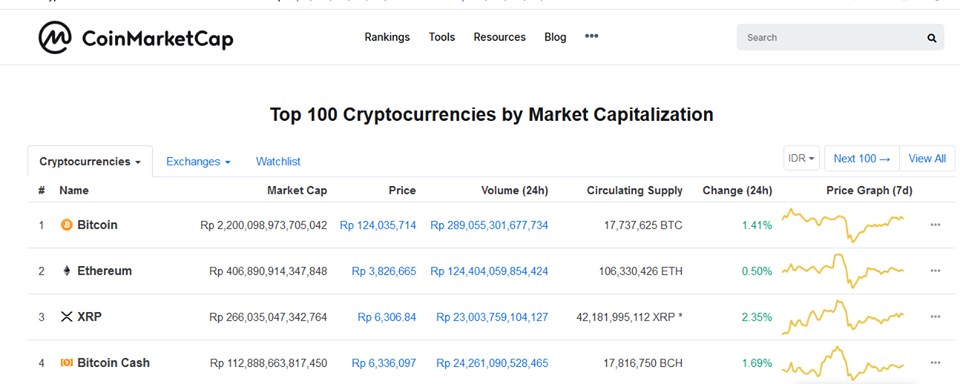Open the Rankings menu
The image size is (960, 384).
pyautogui.click(x=387, y=37)
